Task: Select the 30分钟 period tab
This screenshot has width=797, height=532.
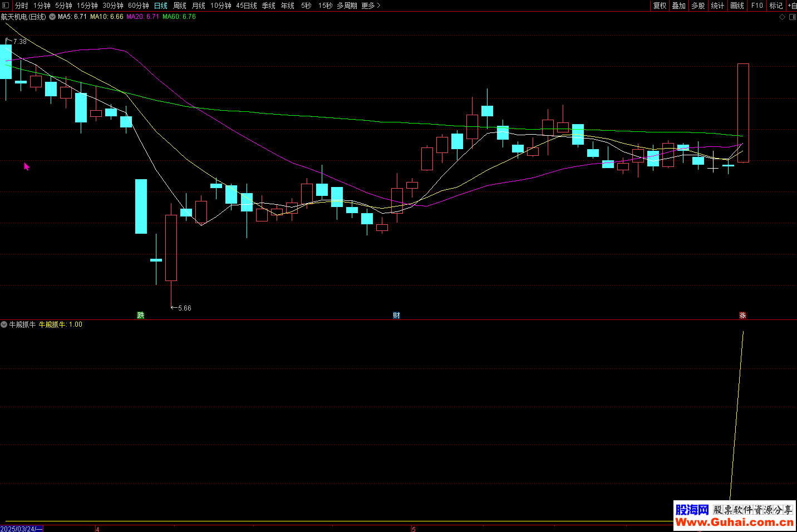Action: point(113,6)
